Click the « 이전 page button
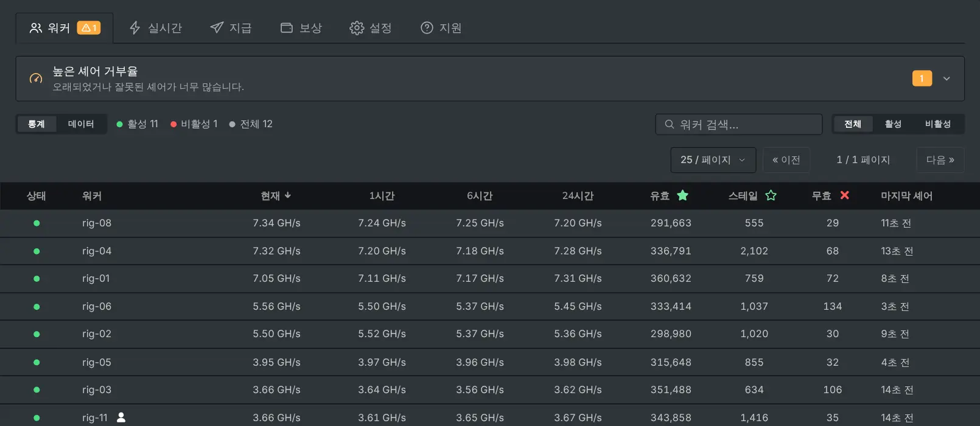980x426 pixels. click(x=786, y=160)
